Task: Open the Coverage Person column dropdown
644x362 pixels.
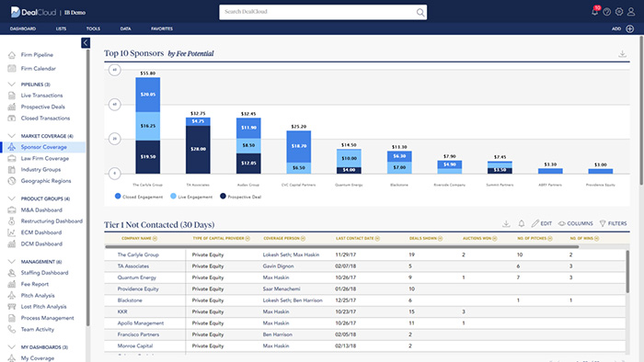Action: tap(303, 239)
